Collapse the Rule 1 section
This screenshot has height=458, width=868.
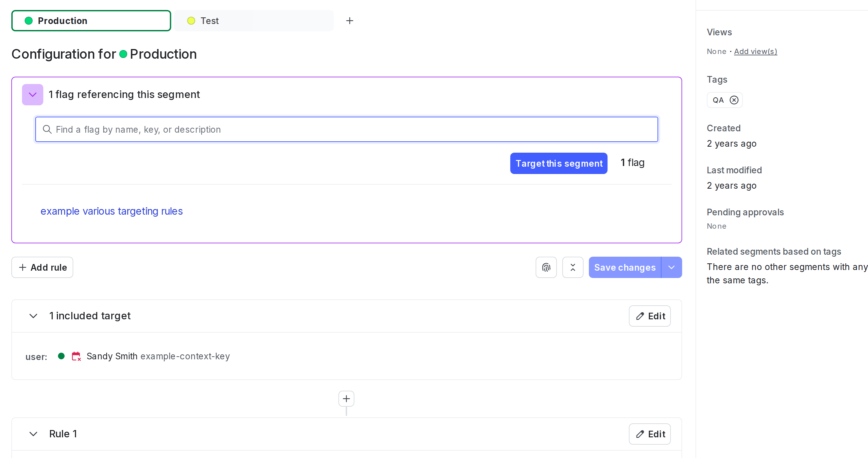coord(33,434)
